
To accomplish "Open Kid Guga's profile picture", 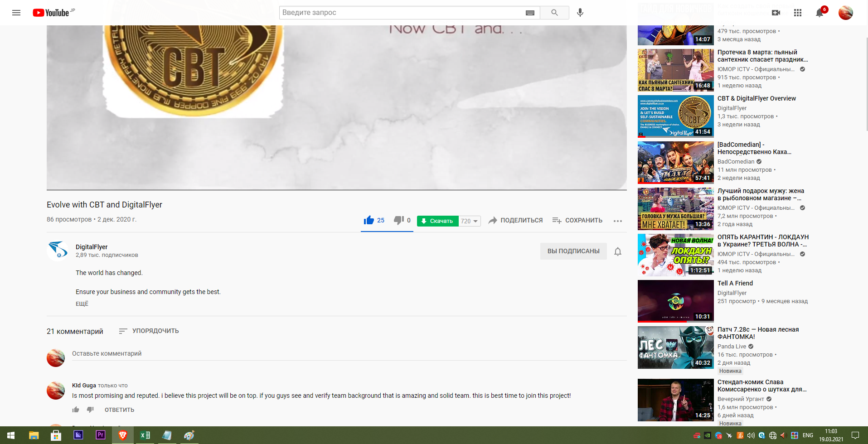I will [56, 391].
